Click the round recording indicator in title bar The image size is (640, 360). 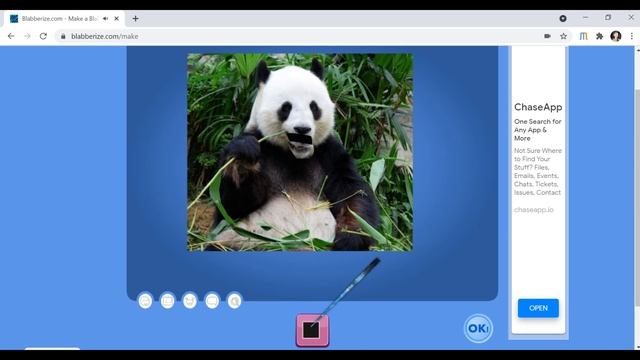click(563, 18)
